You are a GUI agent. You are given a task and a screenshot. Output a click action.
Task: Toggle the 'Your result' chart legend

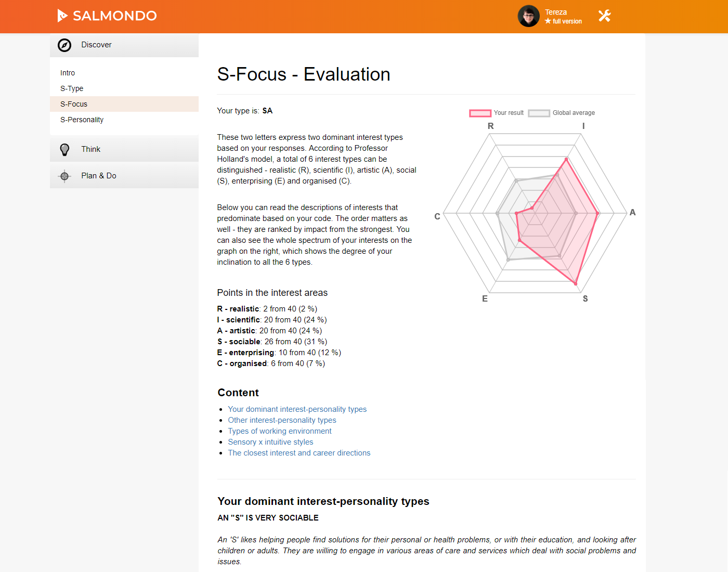pyautogui.click(x=497, y=113)
